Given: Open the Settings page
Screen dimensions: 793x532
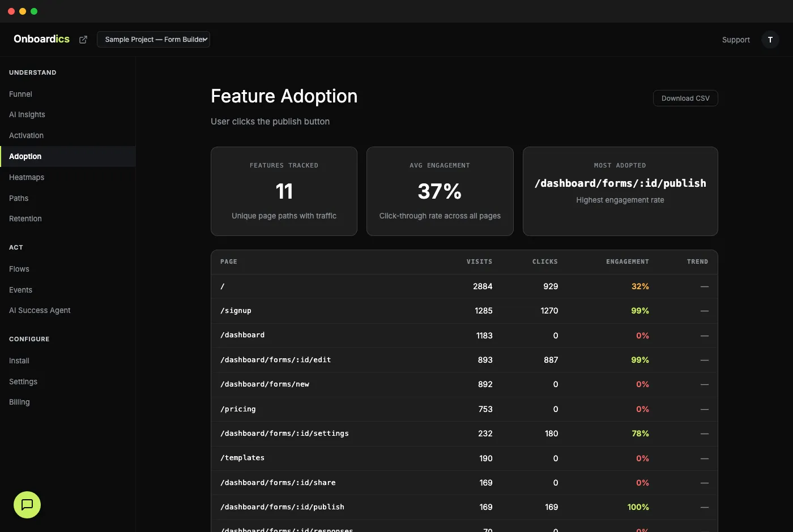Looking at the screenshot, I should coord(23,381).
